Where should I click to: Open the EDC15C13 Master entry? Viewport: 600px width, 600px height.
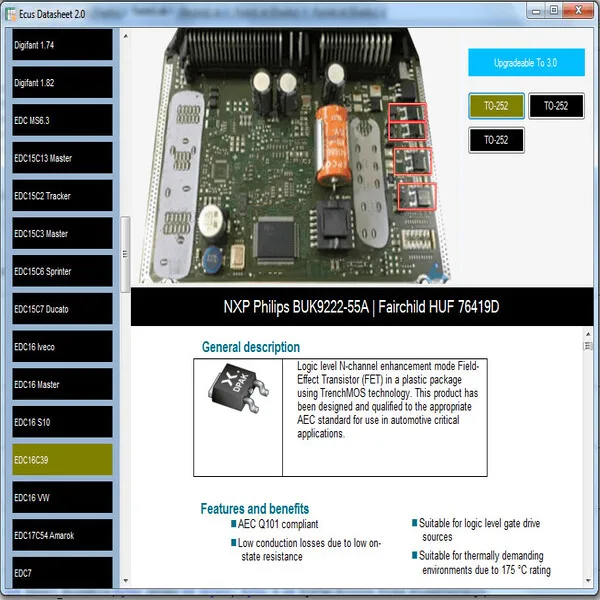click(x=62, y=158)
